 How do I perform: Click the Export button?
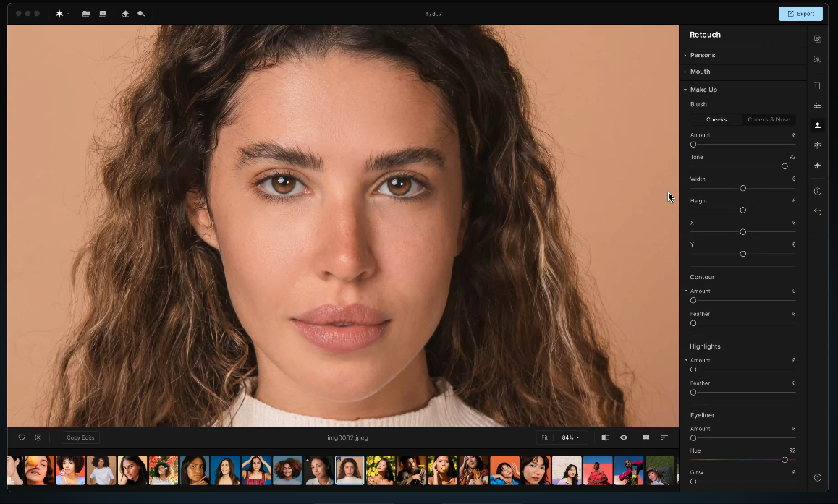[800, 14]
